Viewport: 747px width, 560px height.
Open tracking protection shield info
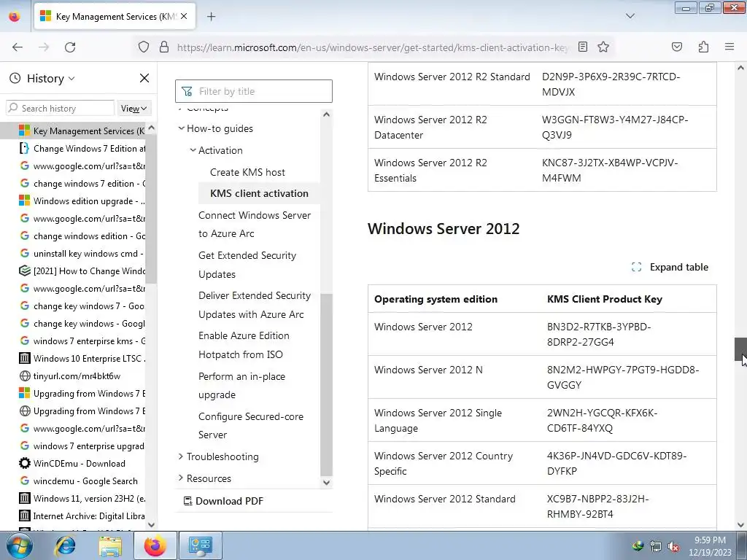(x=144, y=47)
